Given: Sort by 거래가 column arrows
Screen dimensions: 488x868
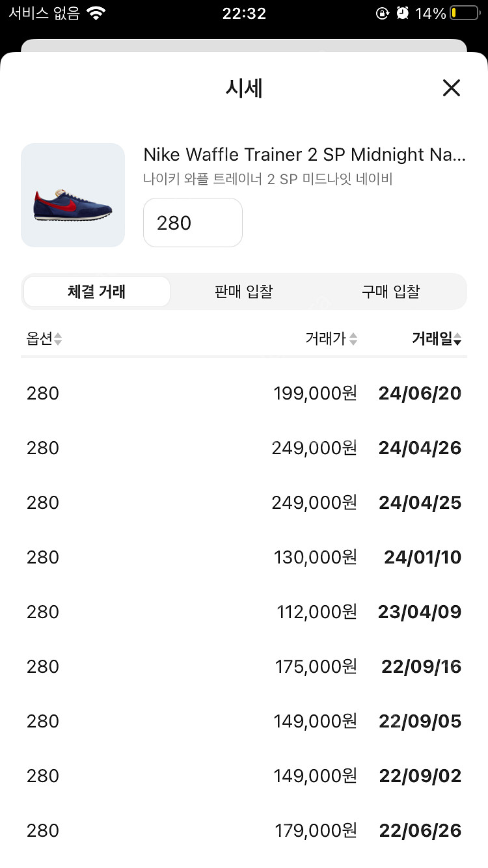Looking at the screenshot, I should (x=353, y=339).
